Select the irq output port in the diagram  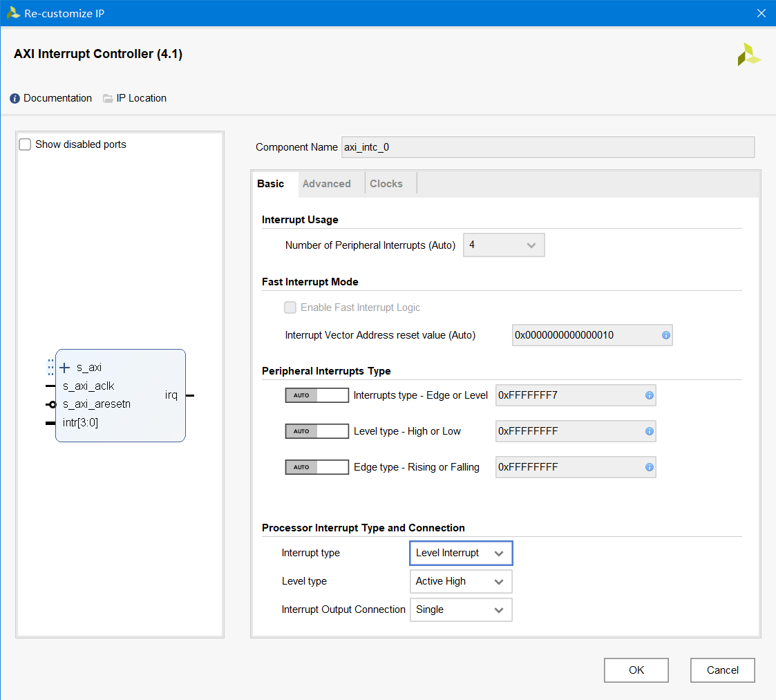171,395
